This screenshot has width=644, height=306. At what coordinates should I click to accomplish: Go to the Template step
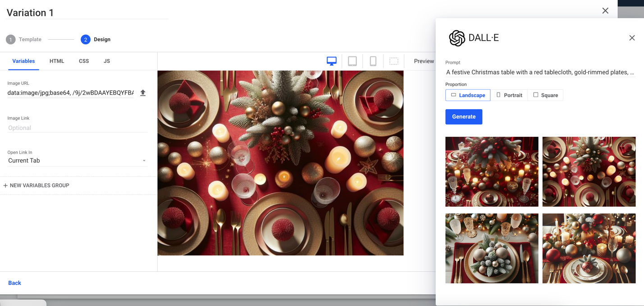coord(24,40)
